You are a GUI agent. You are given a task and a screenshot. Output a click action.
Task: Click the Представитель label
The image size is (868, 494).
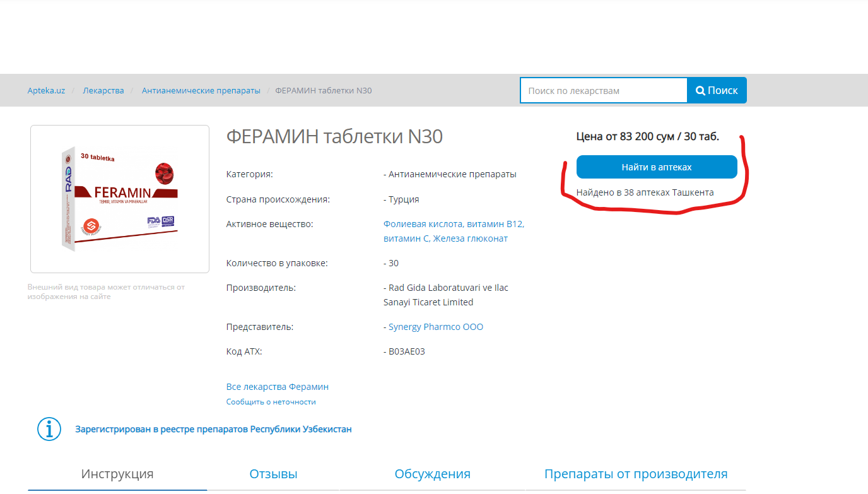coord(260,327)
